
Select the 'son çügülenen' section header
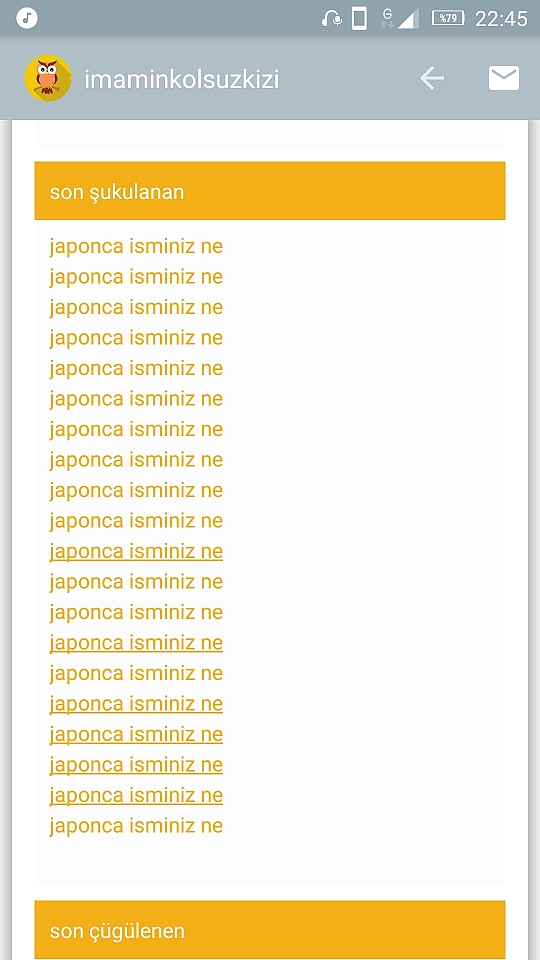(270, 929)
